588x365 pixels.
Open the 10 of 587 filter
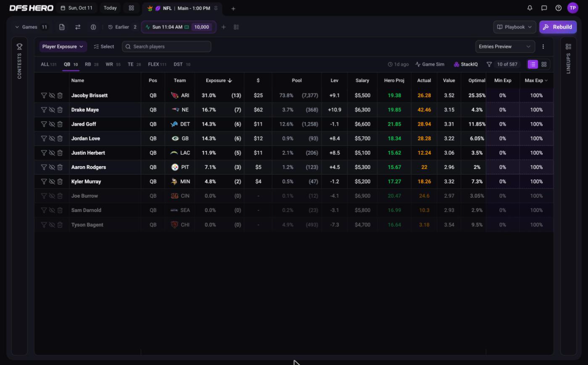[x=502, y=64]
